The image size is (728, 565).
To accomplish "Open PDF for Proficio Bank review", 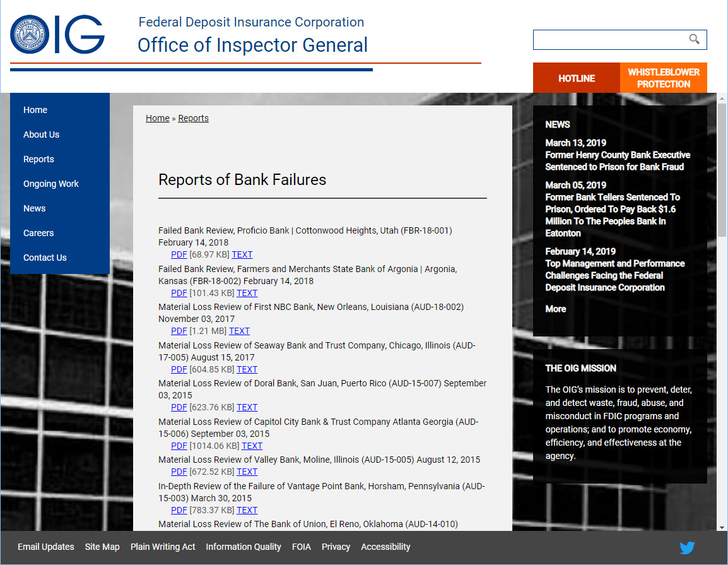I will 179,254.
